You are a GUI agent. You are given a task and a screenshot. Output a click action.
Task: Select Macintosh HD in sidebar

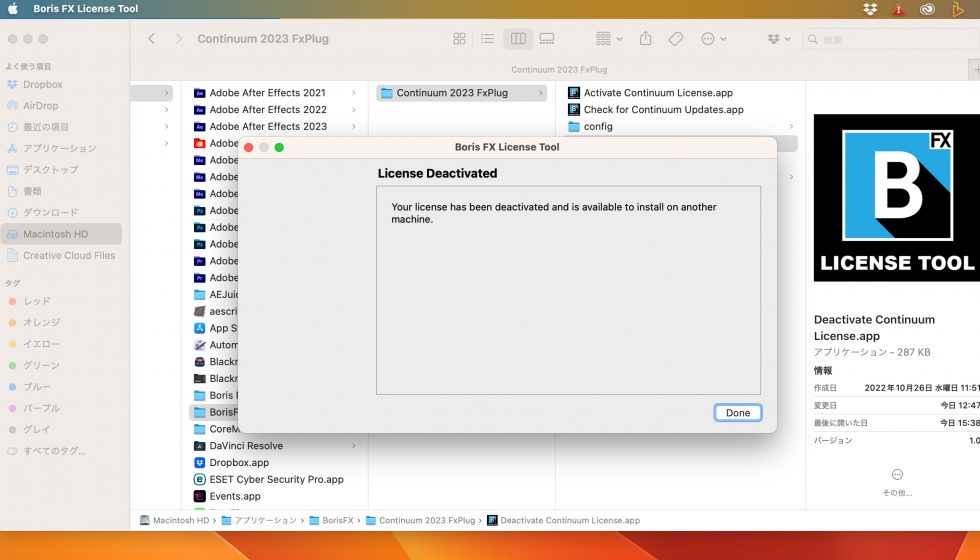(61, 234)
